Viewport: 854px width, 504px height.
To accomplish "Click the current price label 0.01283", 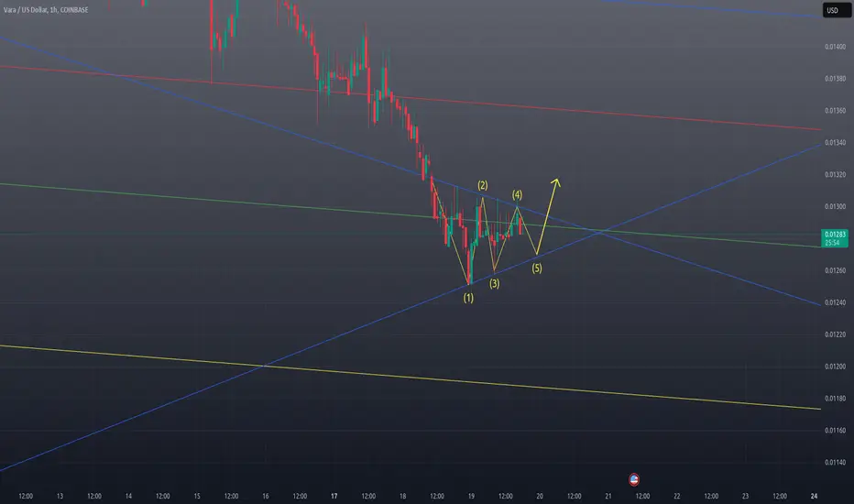I will 835,235.
